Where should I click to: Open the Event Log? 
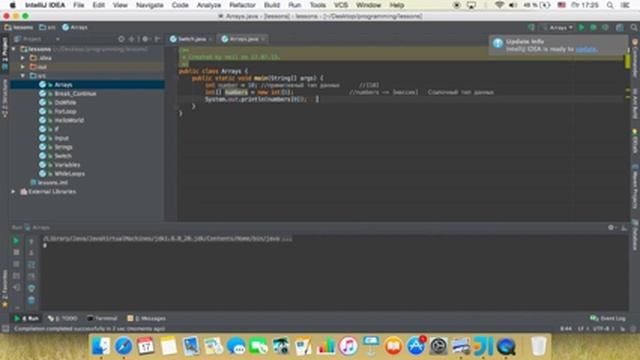[x=608, y=318]
